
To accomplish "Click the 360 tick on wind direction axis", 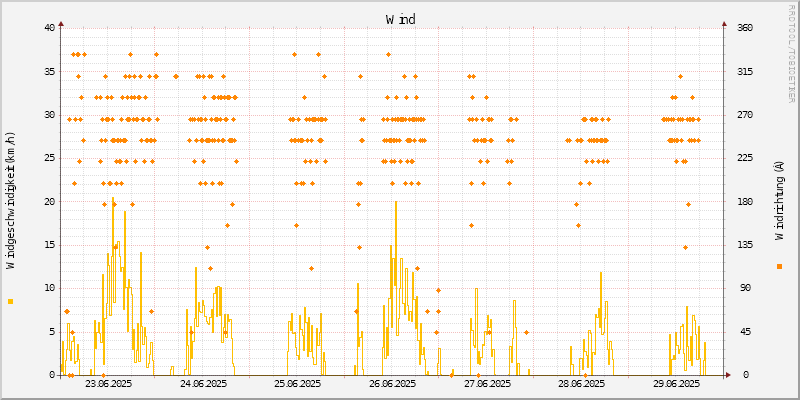I will [x=745, y=28].
